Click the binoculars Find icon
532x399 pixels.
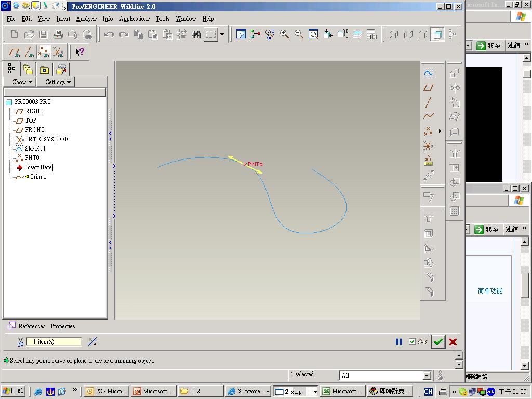(196, 34)
